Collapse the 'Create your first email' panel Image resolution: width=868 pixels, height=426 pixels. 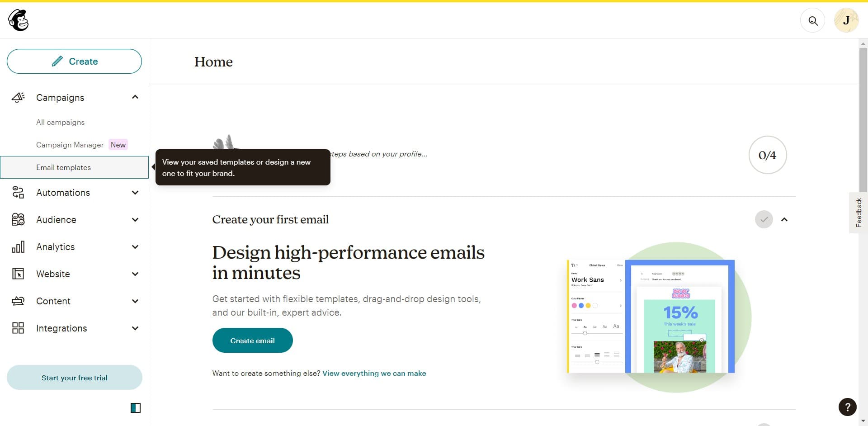click(x=784, y=219)
